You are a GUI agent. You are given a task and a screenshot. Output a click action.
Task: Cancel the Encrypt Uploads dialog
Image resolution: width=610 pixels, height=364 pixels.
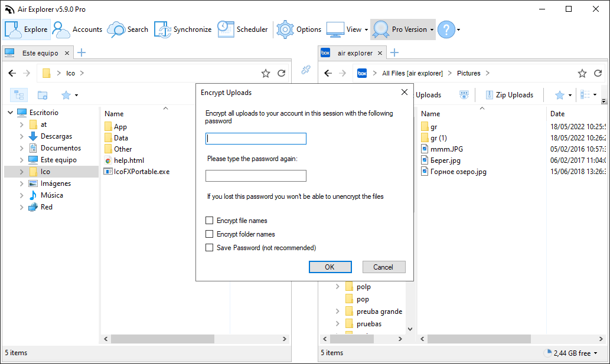[x=384, y=267]
